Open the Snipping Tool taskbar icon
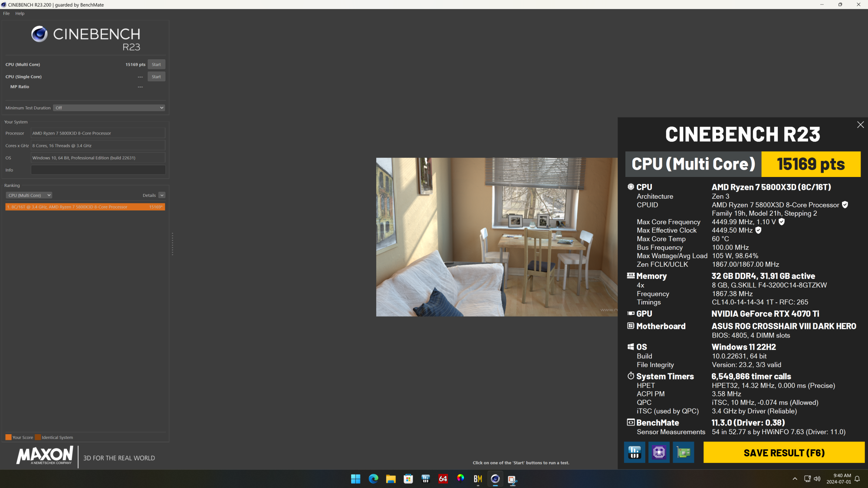The height and width of the screenshot is (488, 868). coord(512,479)
